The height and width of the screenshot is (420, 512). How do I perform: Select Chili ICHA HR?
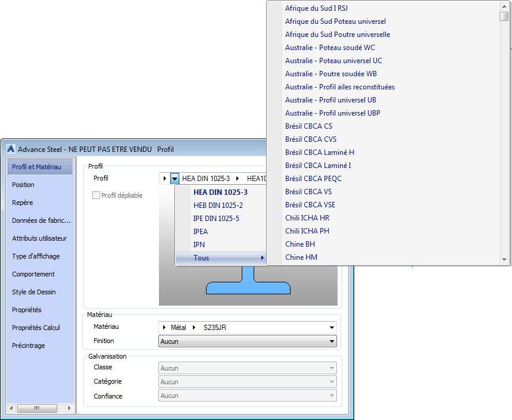pos(307,217)
